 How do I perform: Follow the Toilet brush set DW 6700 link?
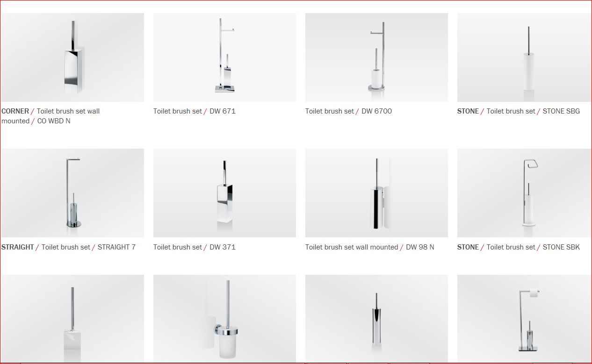tap(348, 111)
